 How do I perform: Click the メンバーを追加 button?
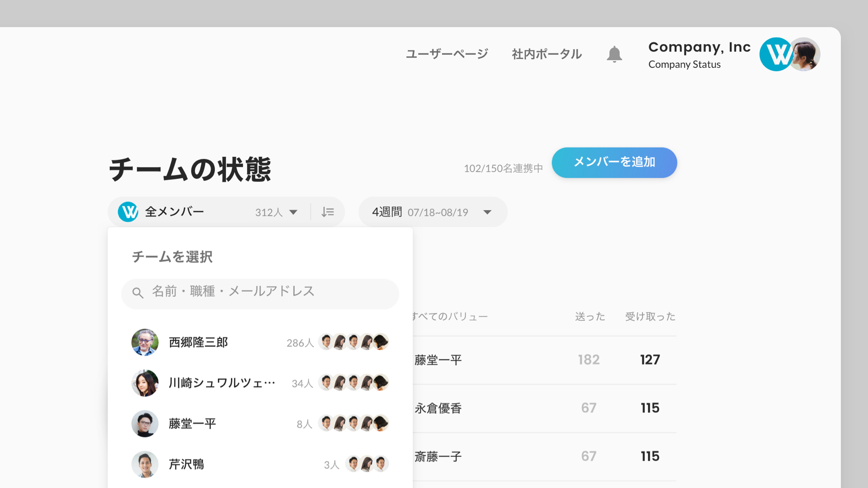[x=614, y=162]
